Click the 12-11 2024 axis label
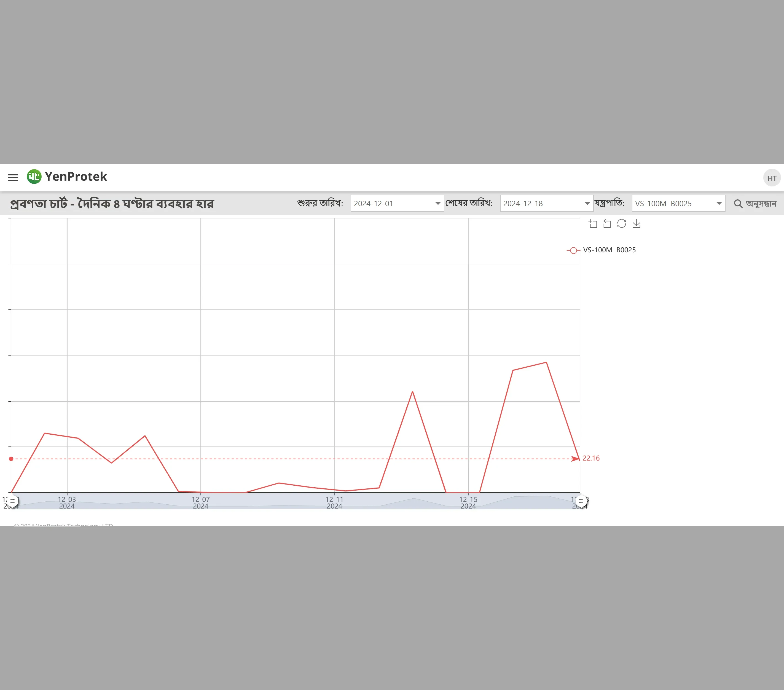Viewport: 784px width, 690px height. (334, 503)
